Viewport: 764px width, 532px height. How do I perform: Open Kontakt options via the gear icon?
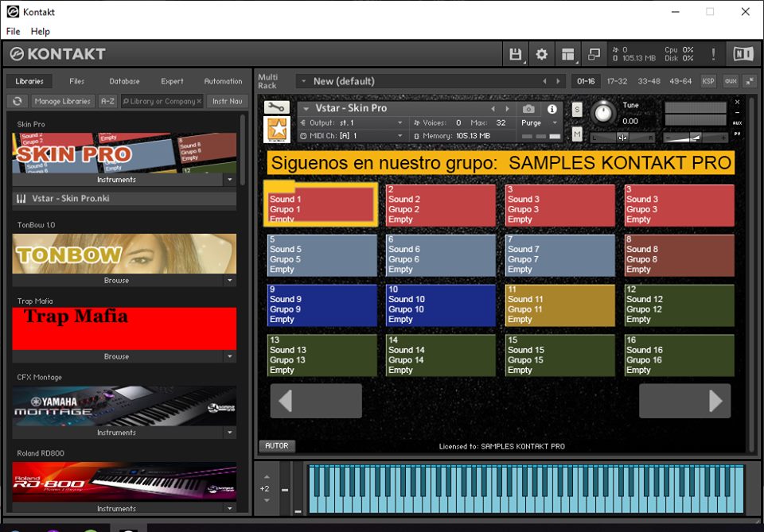[541, 53]
